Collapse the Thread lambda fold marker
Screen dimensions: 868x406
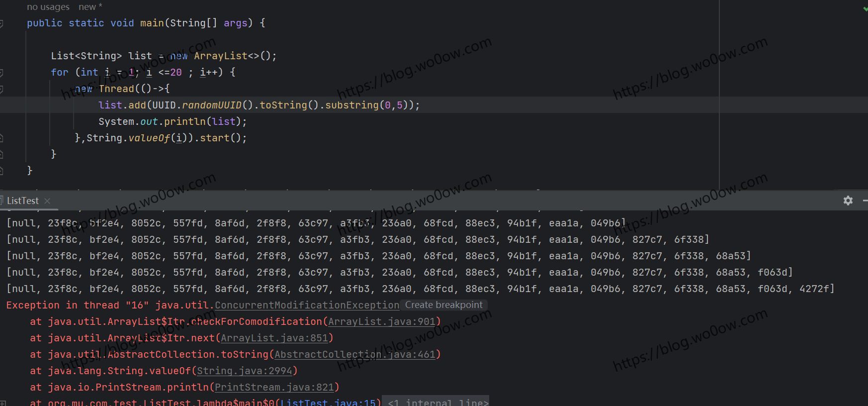pyautogui.click(x=1, y=89)
